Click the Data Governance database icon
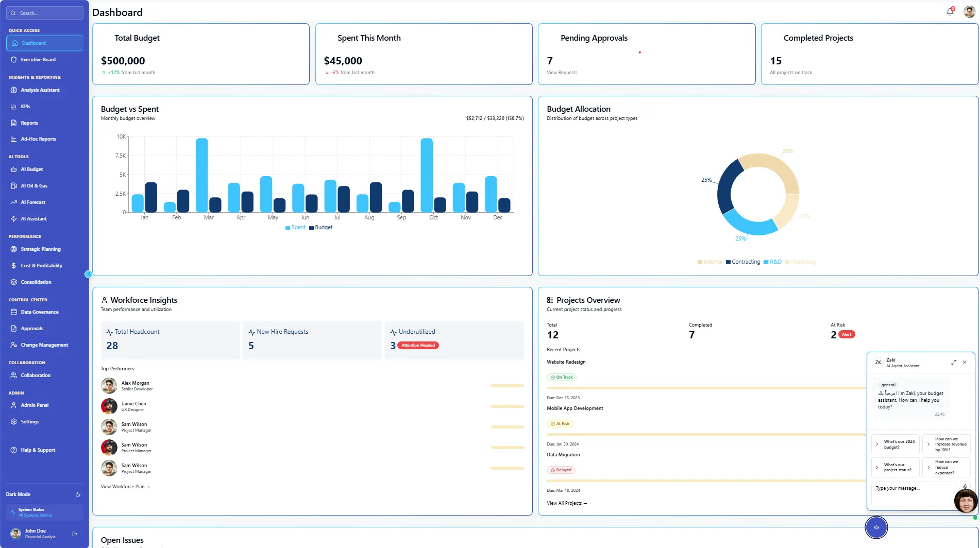Viewport: 980px width, 548px height. [x=14, y=312]
